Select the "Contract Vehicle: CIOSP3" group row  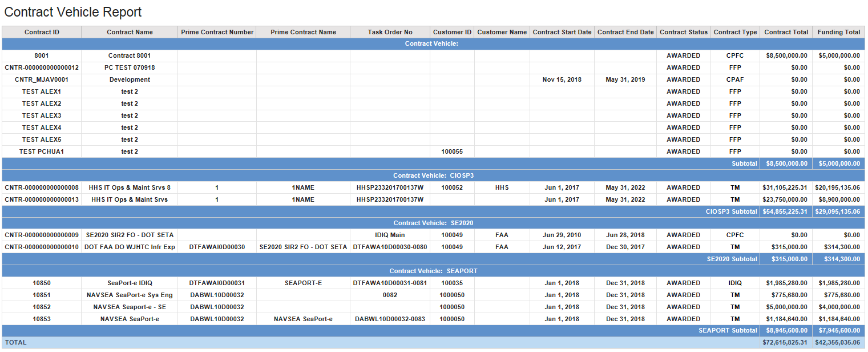click(x=433, y=175)
